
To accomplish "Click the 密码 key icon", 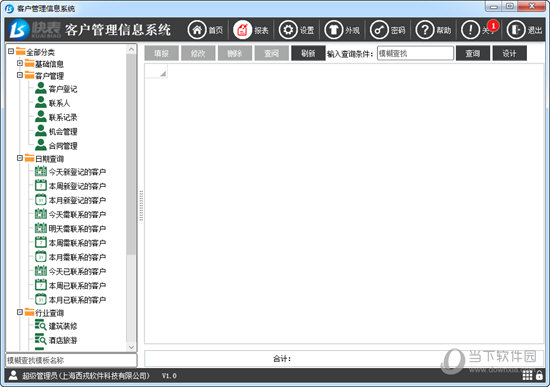I will pyautogui.click(x=379, y=30).
